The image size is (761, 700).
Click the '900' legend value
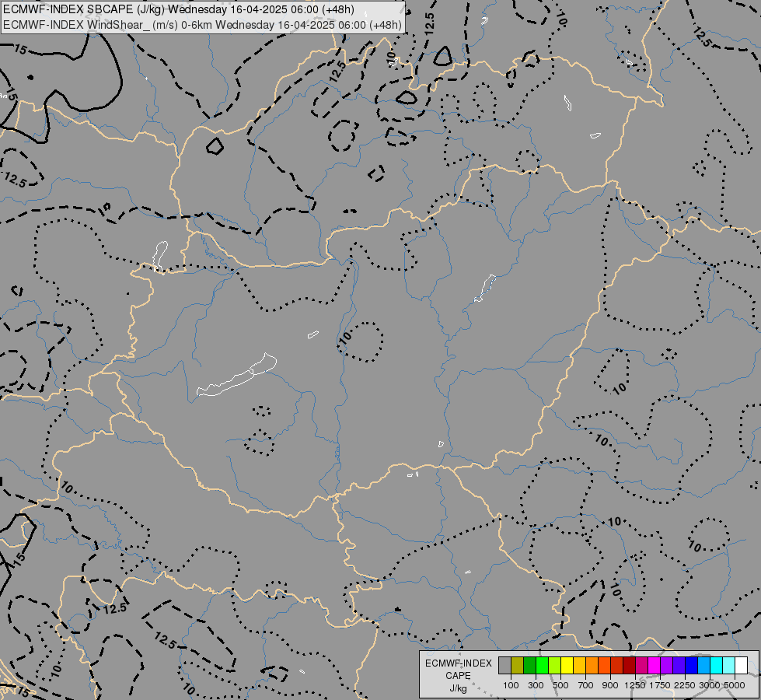(x=610, y=685)
